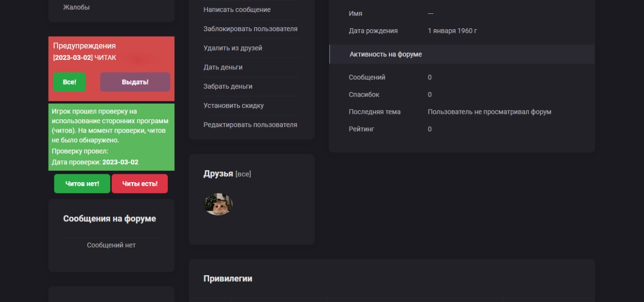The height and width of the screenshot is (302, 644).
Task: Click the warning entry [2023-03-02] ЧИТАК
Action: (85, 57)
